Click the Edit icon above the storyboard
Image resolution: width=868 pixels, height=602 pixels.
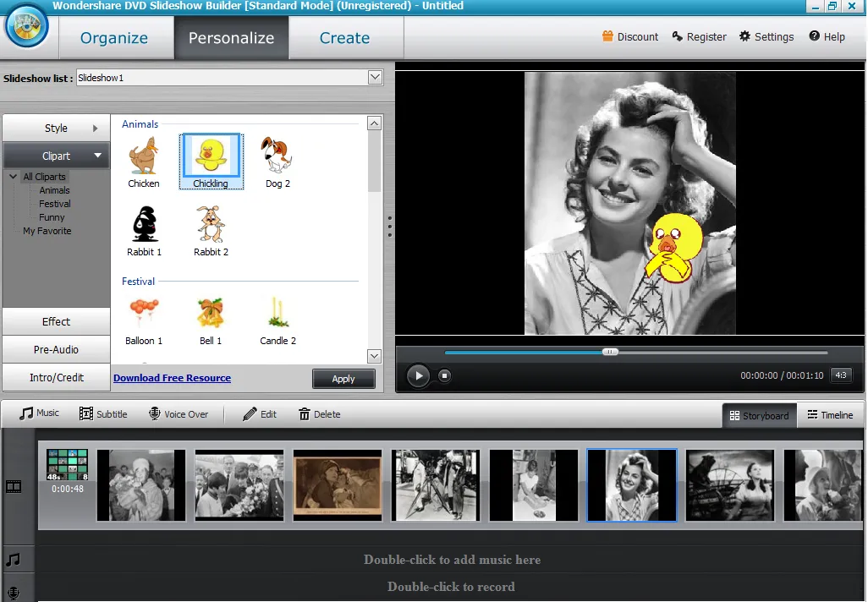[258, 413]
